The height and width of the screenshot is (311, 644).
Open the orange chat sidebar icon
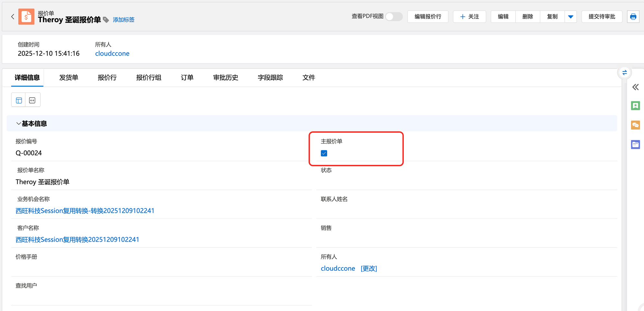[x=635, y=125]
